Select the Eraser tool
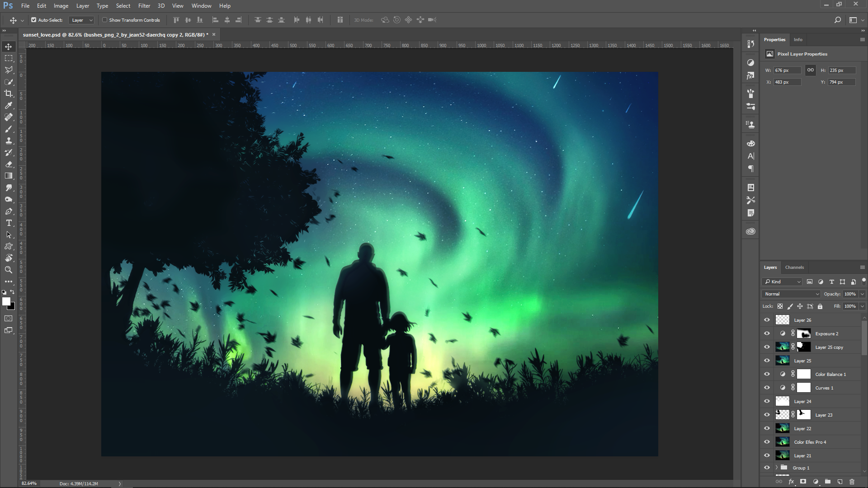The image size is (868, 488). tap(9, 164)
